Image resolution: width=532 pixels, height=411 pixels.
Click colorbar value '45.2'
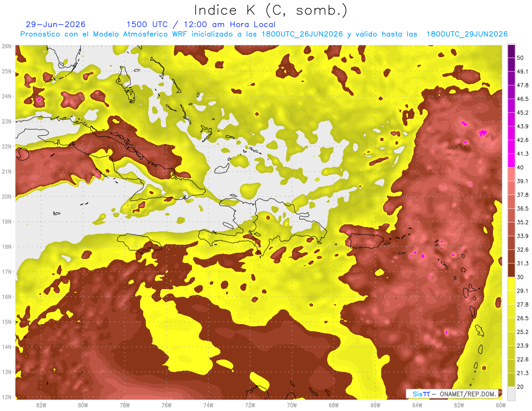[x=522, y=113]
